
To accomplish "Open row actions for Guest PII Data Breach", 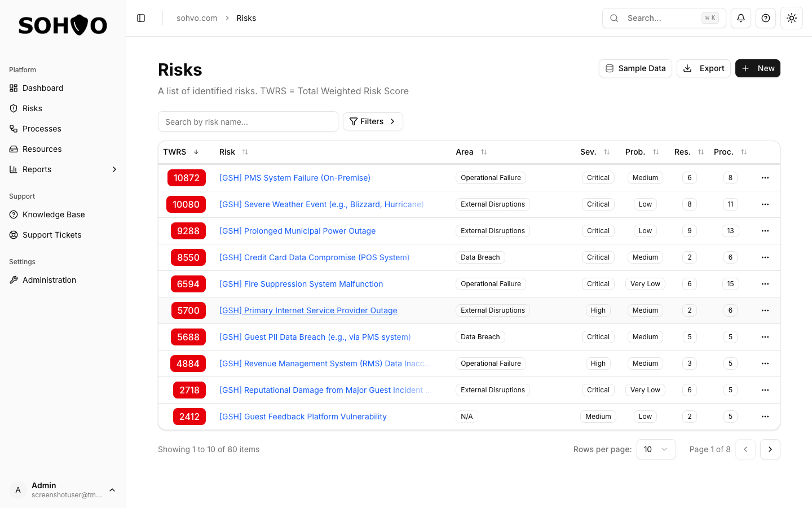I will [765, 337].
